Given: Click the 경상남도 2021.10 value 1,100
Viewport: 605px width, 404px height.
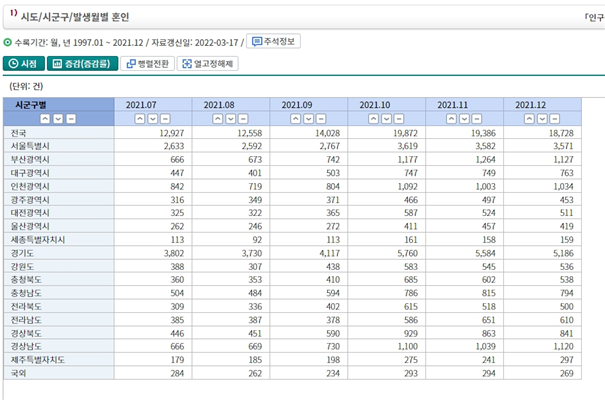Looking at the screenshot, I should point(407,347).
